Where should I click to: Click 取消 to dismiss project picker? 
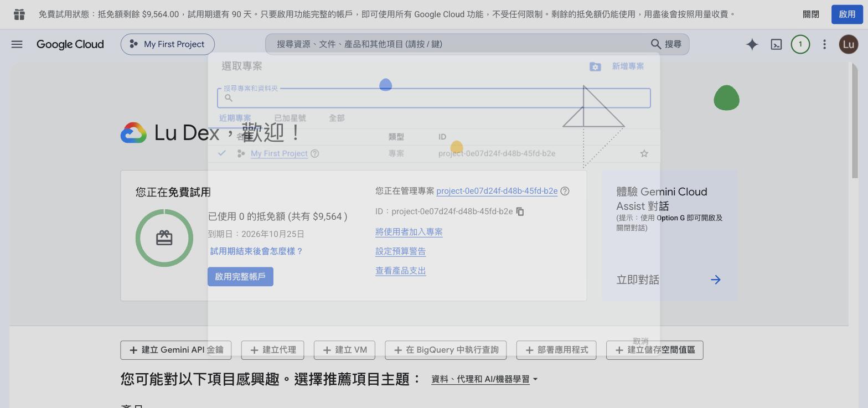640,341
